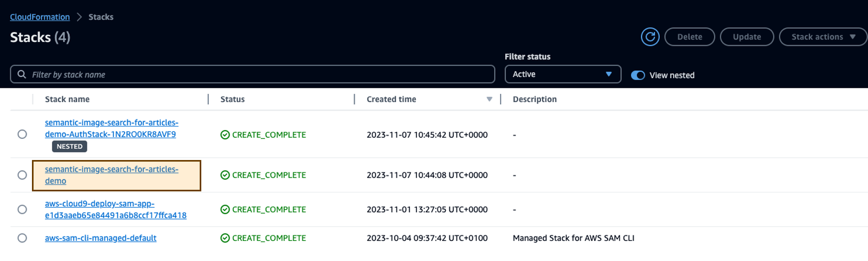Open the aws-cloud9-deploy-sam-app stack link
The width and height of the screenshot is (868, 261).
pos(116,209)
